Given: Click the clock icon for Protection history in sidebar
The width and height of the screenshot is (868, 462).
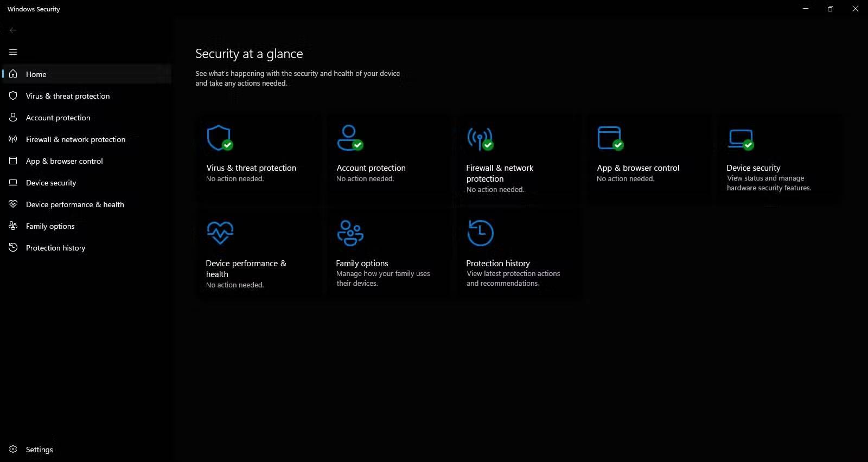Looking at the screenshot, I should [x=13, y=247].
